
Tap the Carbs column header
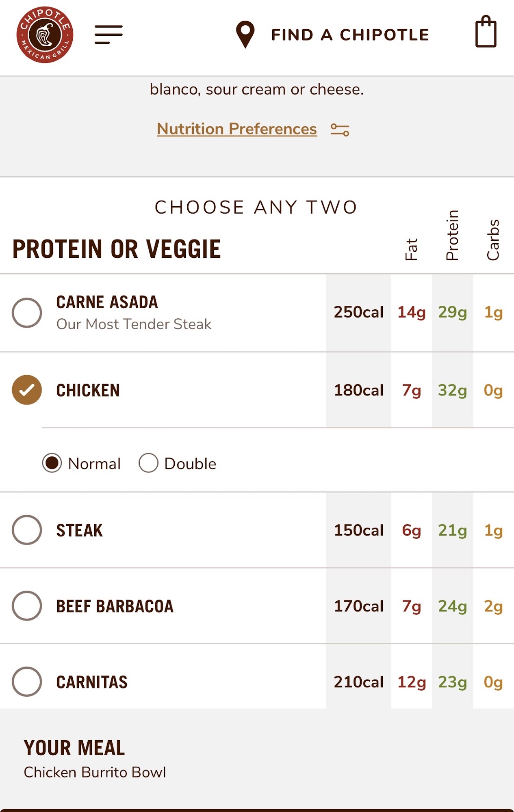click(493, 240)
